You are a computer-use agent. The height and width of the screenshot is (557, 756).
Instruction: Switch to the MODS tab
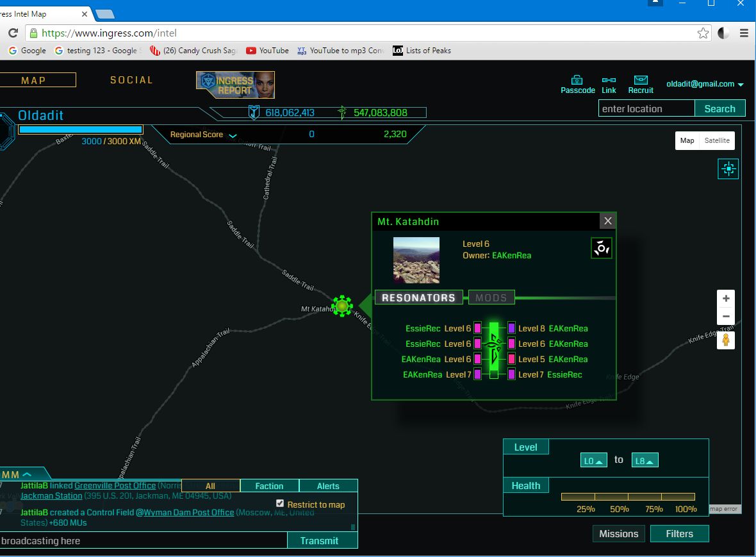point(491,297)
